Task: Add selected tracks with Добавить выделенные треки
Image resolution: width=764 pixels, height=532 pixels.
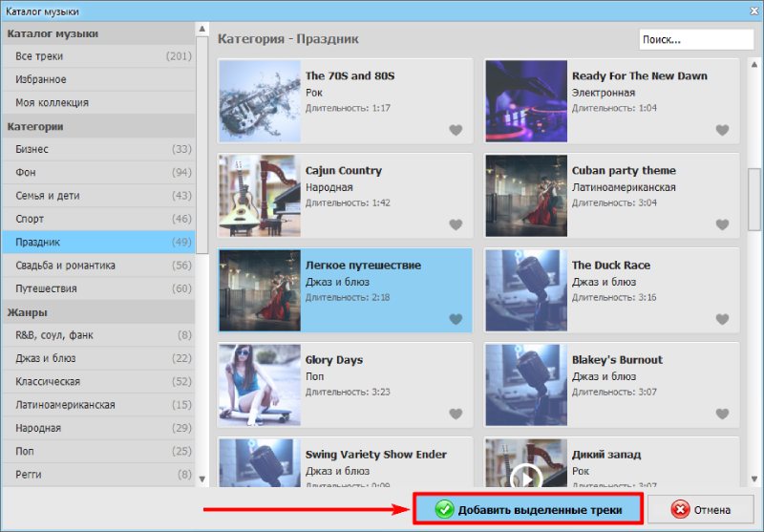Action: coord(528,509)
